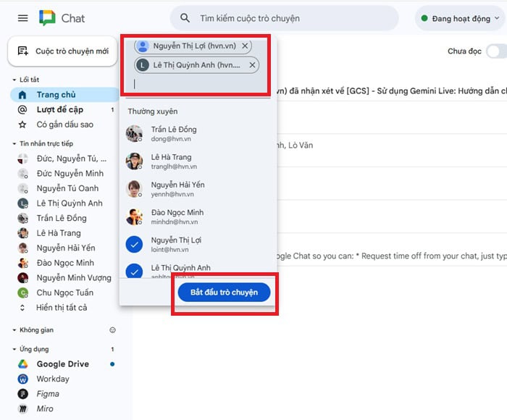Click the emoji icon beside Không gian
This screenshot has width=507, height=420.
[112, 330]
